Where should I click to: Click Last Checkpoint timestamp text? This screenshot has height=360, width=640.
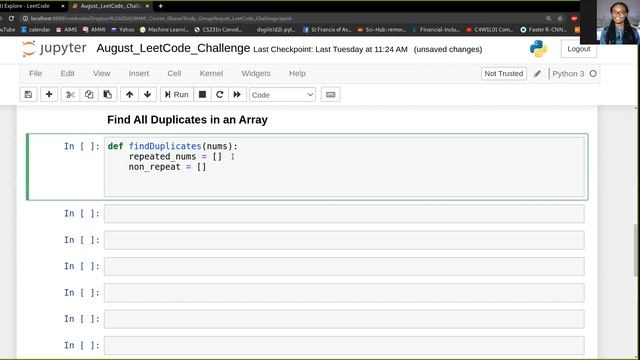click(330, 49)
